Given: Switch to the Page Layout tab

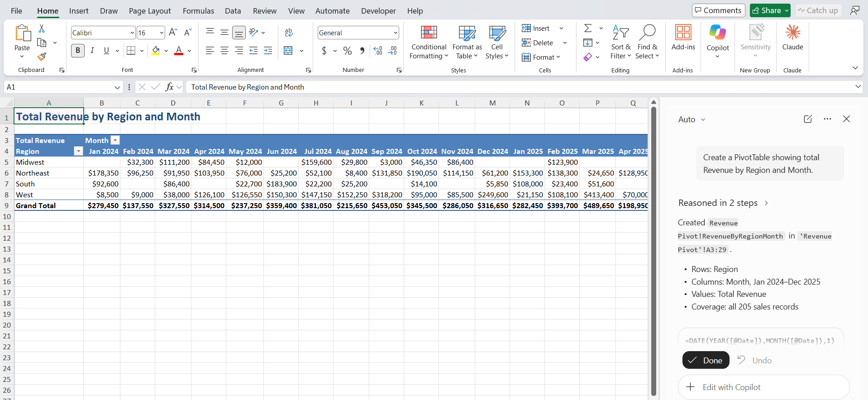Looking at the screenshot, I should click(150, 11).
